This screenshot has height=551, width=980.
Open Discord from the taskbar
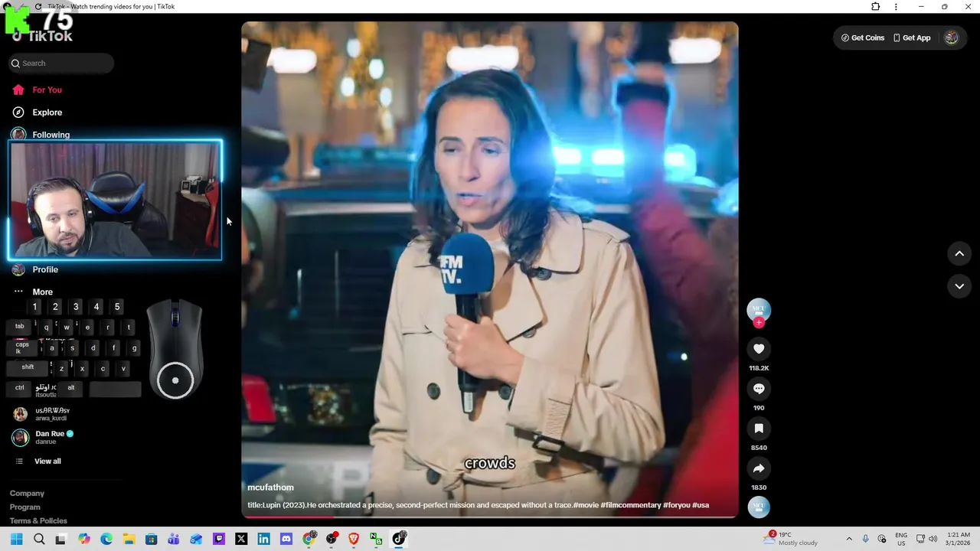coord(286,539)
